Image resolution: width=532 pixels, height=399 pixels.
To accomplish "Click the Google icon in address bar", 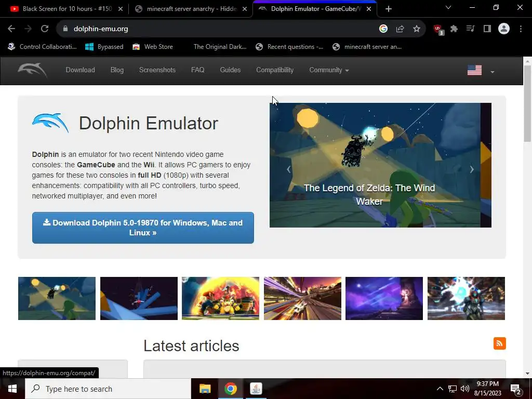I will click(383, 29).
